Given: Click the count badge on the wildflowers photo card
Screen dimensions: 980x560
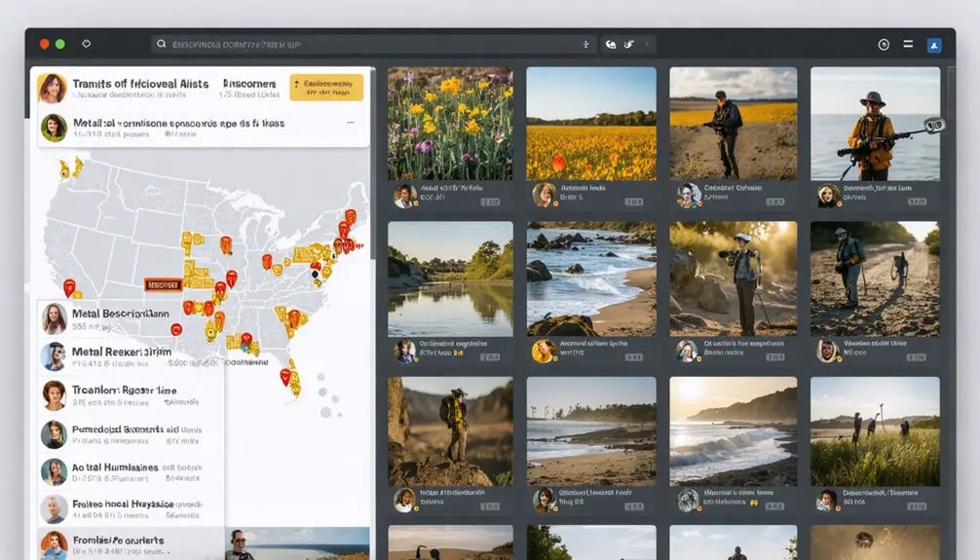Looking at the screenshot, I should coord(490,202).
